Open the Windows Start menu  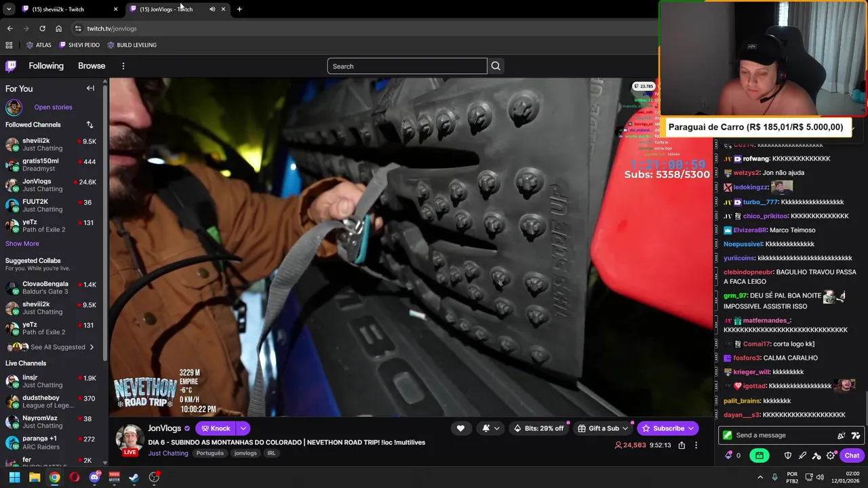click(14, 477)
